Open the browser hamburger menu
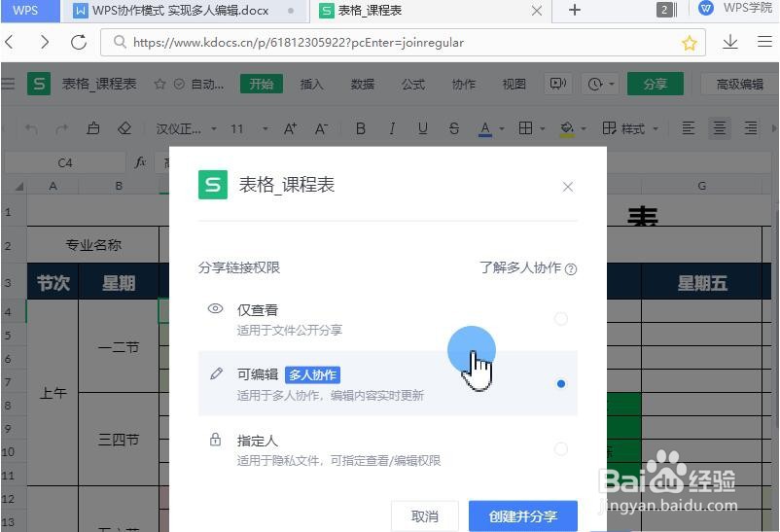Image resolution: width=780 pixels, height=532 pixels. point(764,41)
